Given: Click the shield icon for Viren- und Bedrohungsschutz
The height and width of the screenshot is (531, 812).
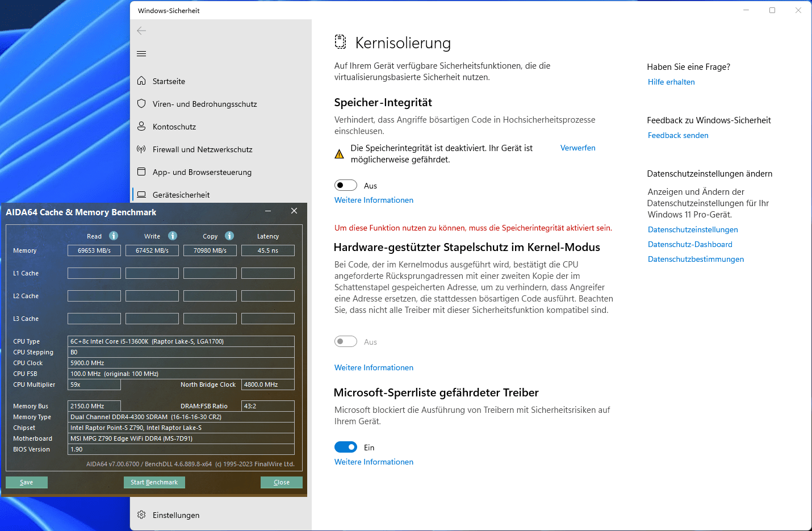Looking at the screenshot, I should coord(141,104).
